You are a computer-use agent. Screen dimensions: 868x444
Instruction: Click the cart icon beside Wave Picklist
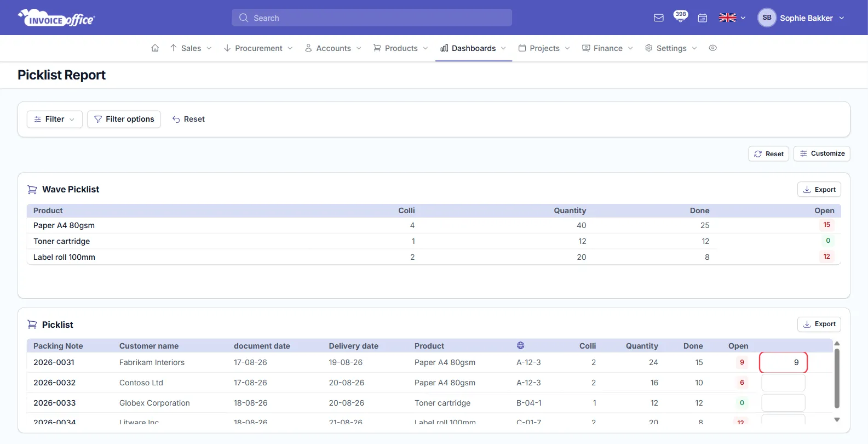point(32,190)
